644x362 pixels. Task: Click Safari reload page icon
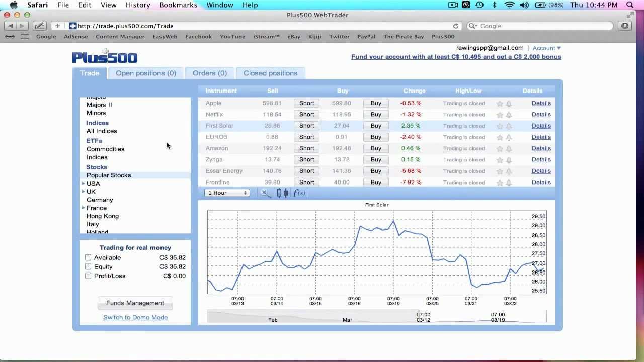click(456, 26)
